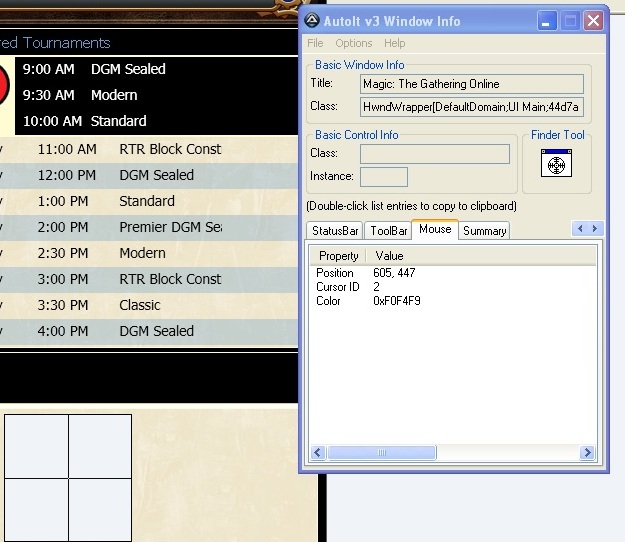Click the Finder Tool crosshair icon
Screen dimensions: 625x542
(555, 163)
